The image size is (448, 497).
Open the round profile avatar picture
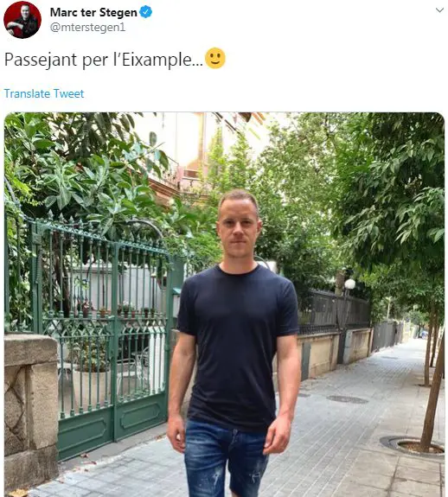pos(22,20)
